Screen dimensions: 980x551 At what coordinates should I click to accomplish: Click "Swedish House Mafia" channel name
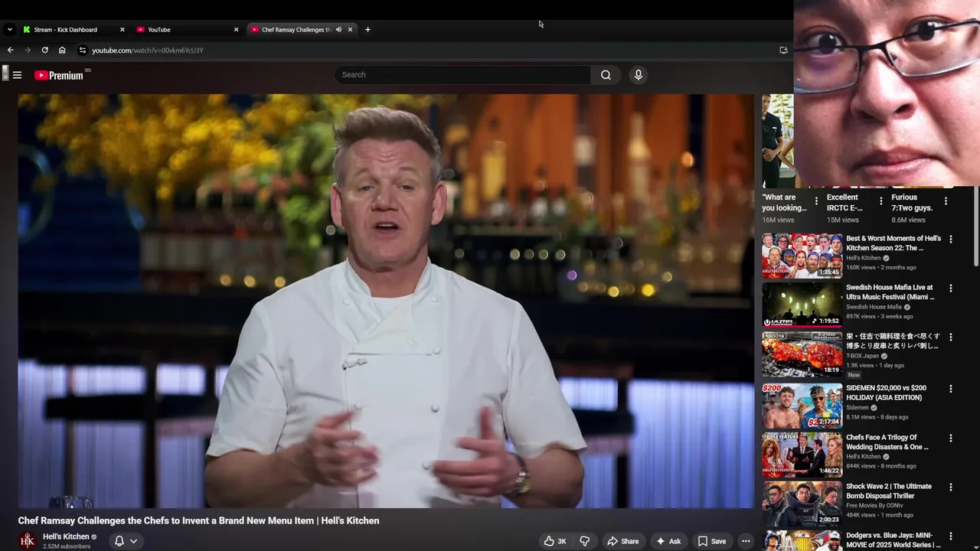coord(874,307)
